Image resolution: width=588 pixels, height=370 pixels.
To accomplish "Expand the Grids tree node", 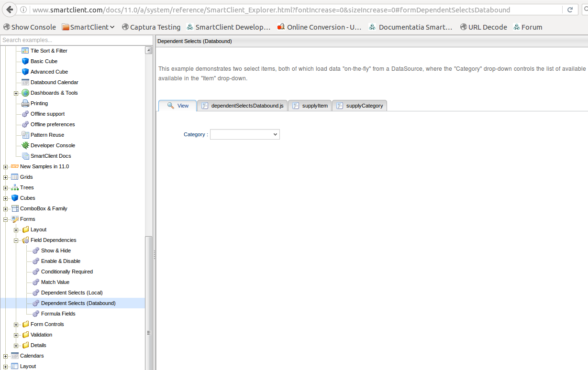I will (x=5, y=177).
